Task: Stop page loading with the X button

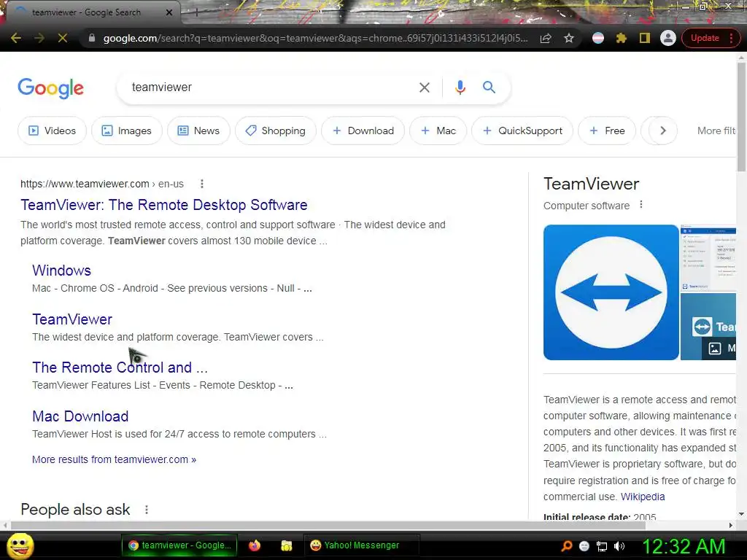Action: pyautogui.click(x=63, y=38)
